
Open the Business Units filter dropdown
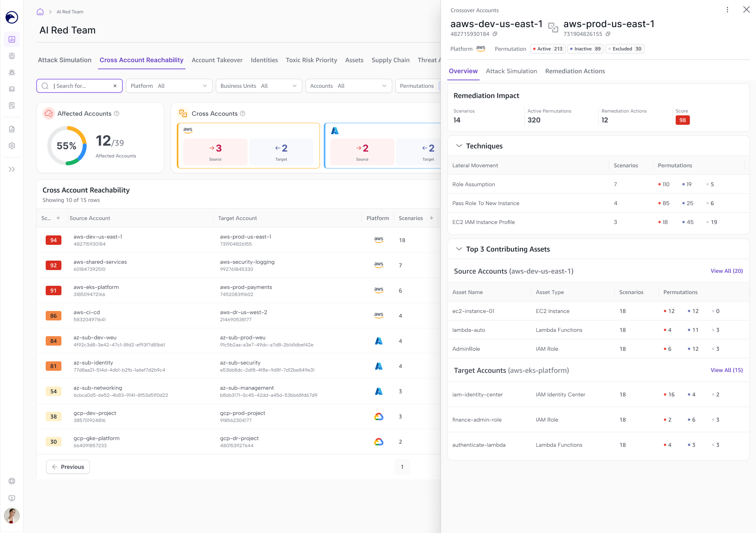(x=259, y=86)
